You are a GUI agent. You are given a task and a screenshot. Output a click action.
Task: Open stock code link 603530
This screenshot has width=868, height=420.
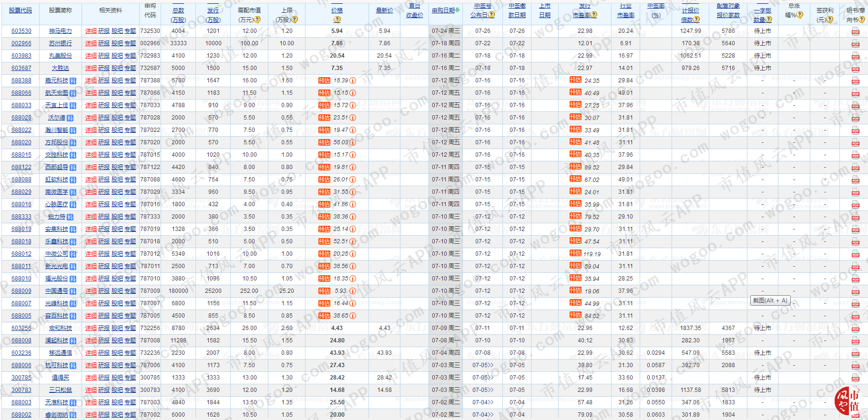pyautogui.click(x=21, y=31)
